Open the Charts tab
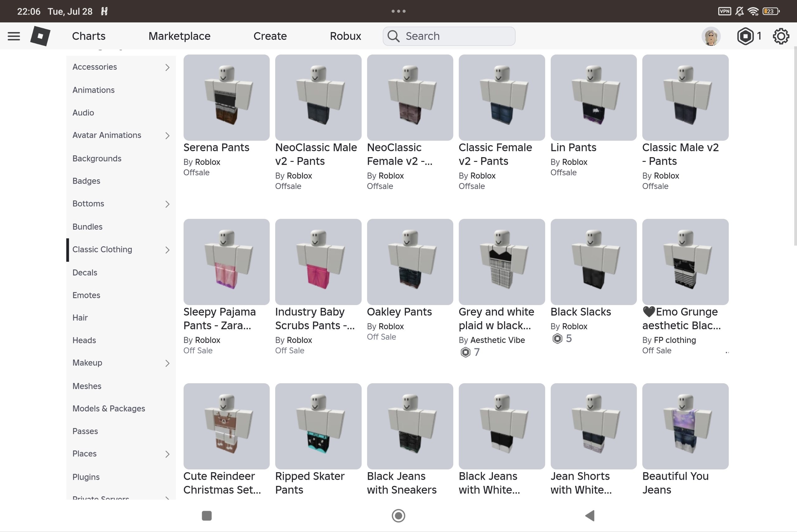 pyautogui.click(x=88, y=36)
